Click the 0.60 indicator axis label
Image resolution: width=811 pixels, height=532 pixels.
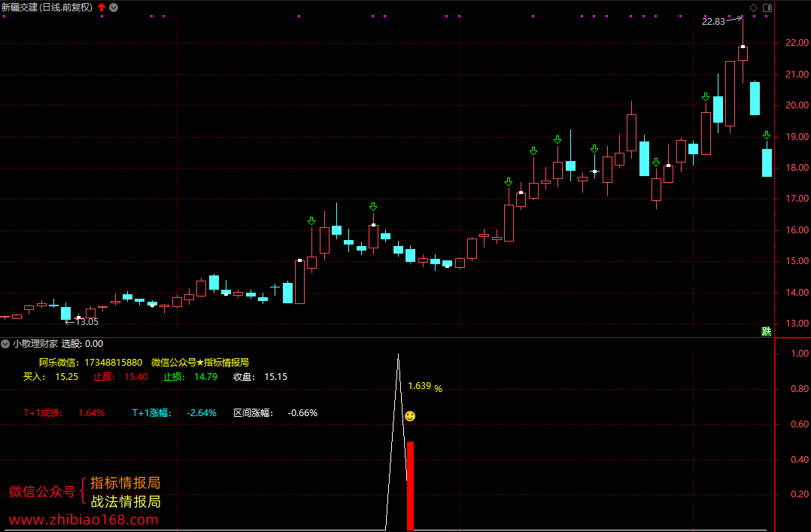(800, 424)
